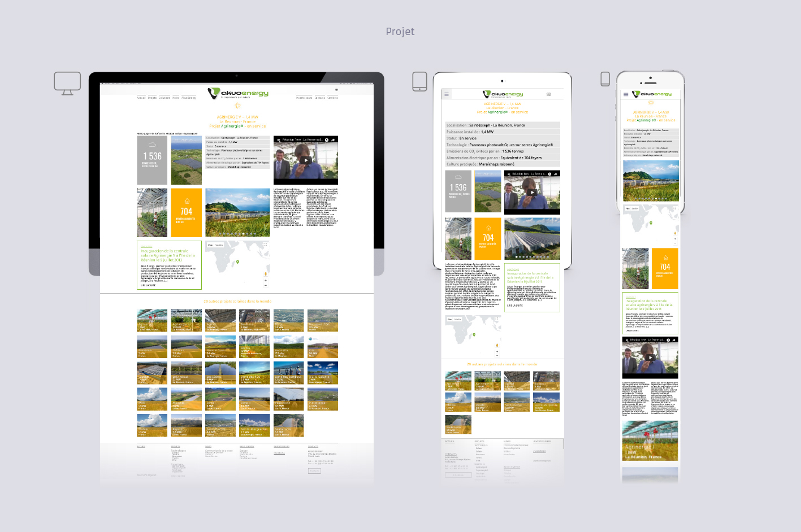The width and height of the screenshot is (801, 532).
Task: Click the video share arrow on tablet
Action: 556,174
